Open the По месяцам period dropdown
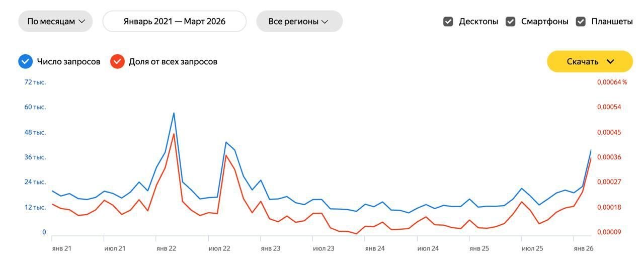The image size is (644, 268). click(x=55, y=22)
